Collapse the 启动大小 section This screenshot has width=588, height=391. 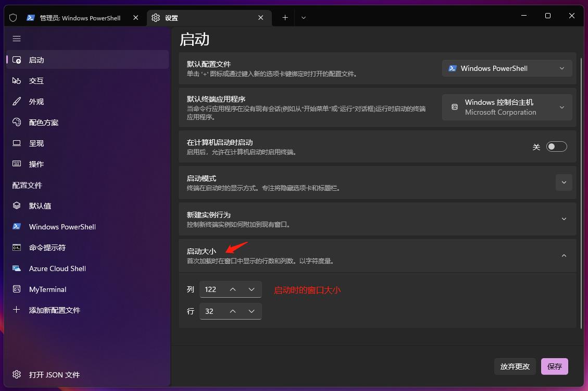point(564,255)
